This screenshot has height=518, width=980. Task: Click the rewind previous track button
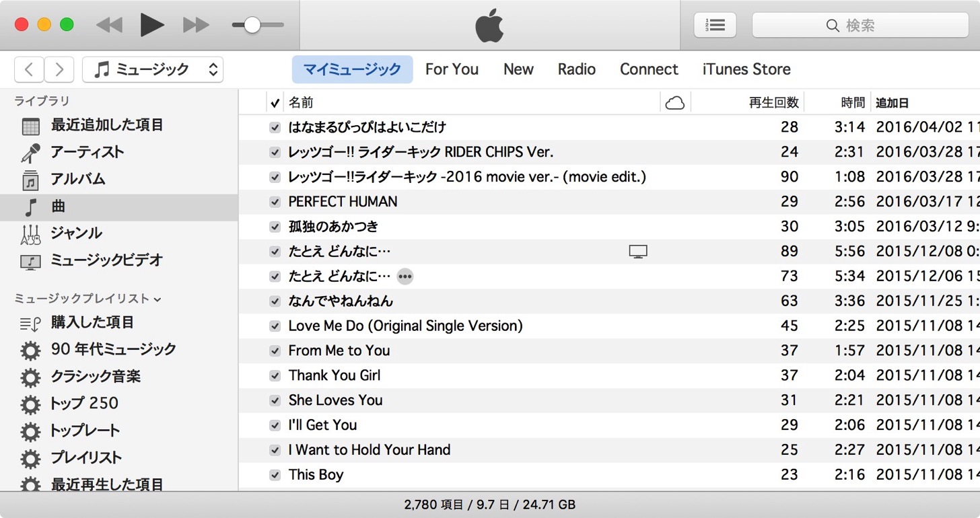click(109, 25)
